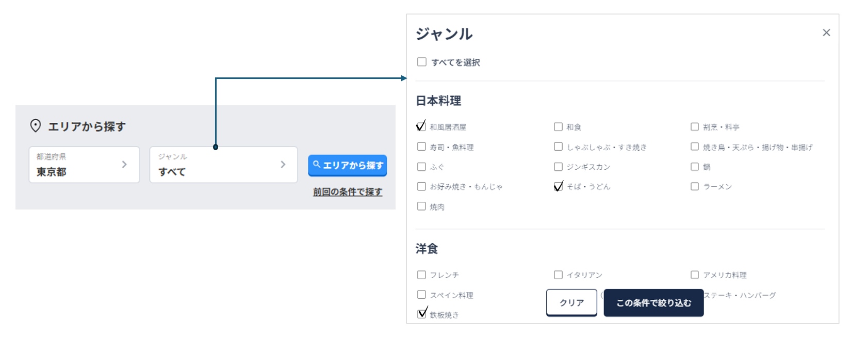
Task: Open the 都道府県 東京都 selector
Action: 84,165
